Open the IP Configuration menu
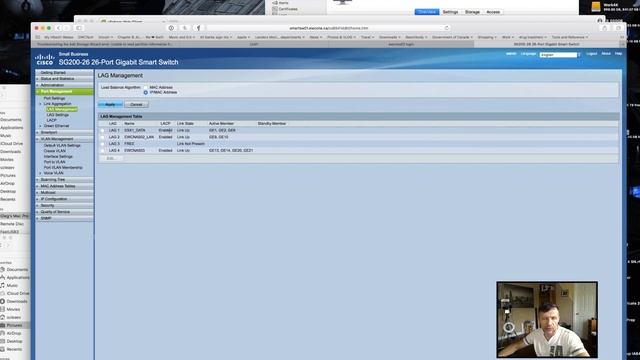 tap(64, 199)
